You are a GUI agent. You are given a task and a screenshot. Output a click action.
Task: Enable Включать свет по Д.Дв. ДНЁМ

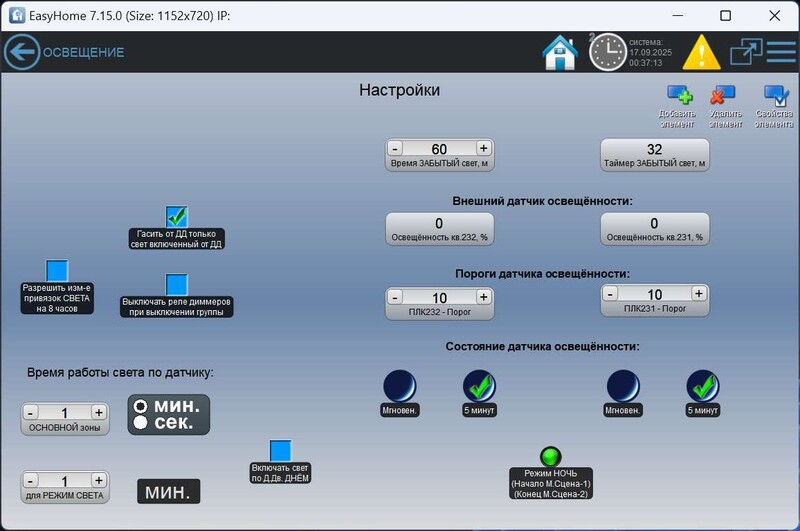280,451
